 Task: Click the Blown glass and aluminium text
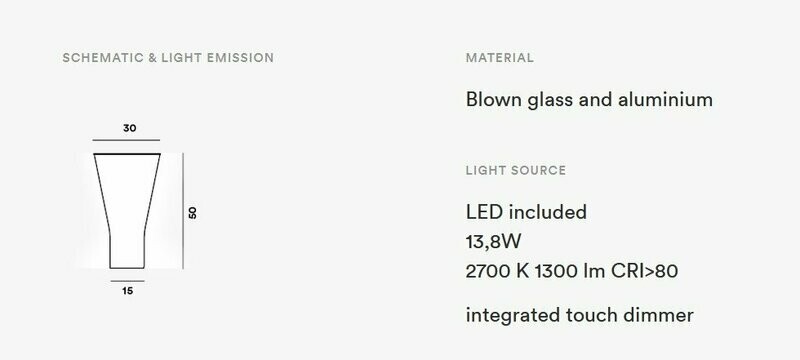(589, 99)
